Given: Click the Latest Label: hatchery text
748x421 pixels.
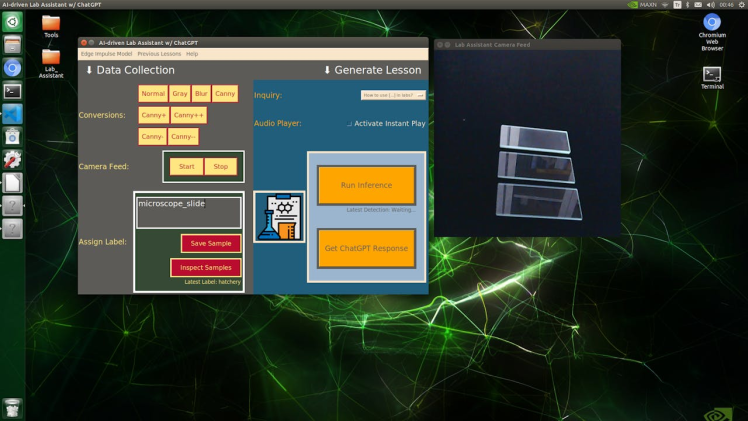Looking at the screenshot, I should pyautogui.click(x=212, y=282).
